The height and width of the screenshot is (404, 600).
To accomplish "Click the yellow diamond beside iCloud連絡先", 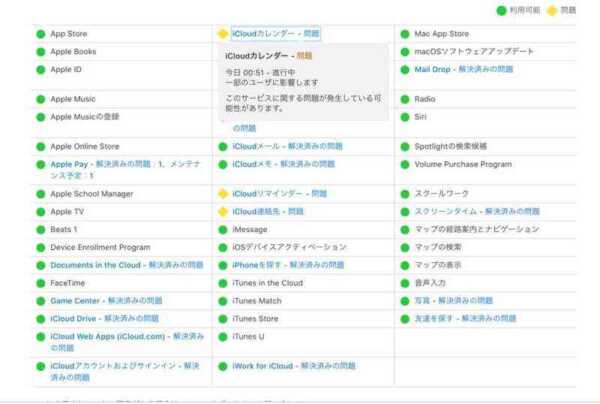I will (223, 212).
